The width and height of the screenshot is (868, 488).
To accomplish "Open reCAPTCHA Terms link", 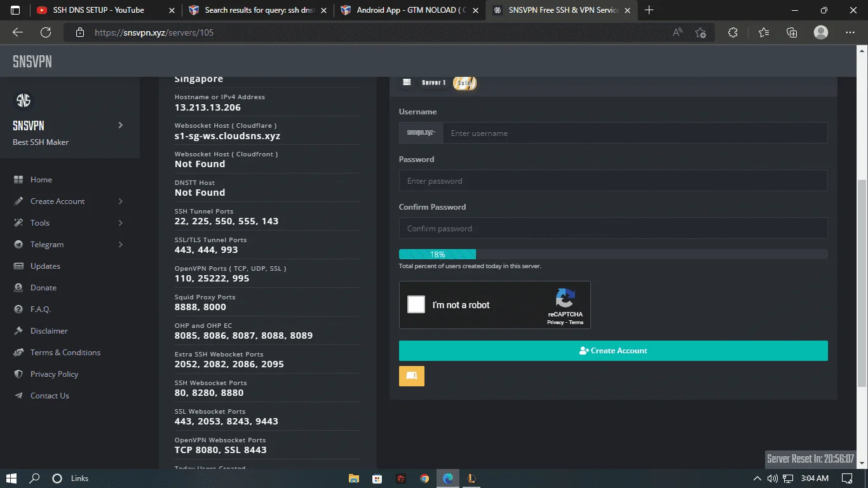I will pos(576,323).
